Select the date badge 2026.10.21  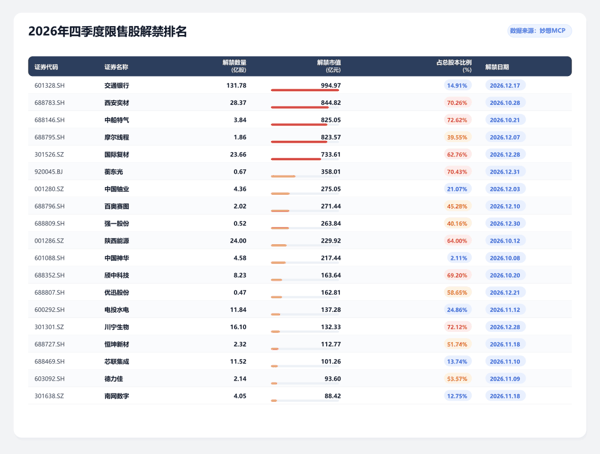pyautogui.click(x=505, y=120)
